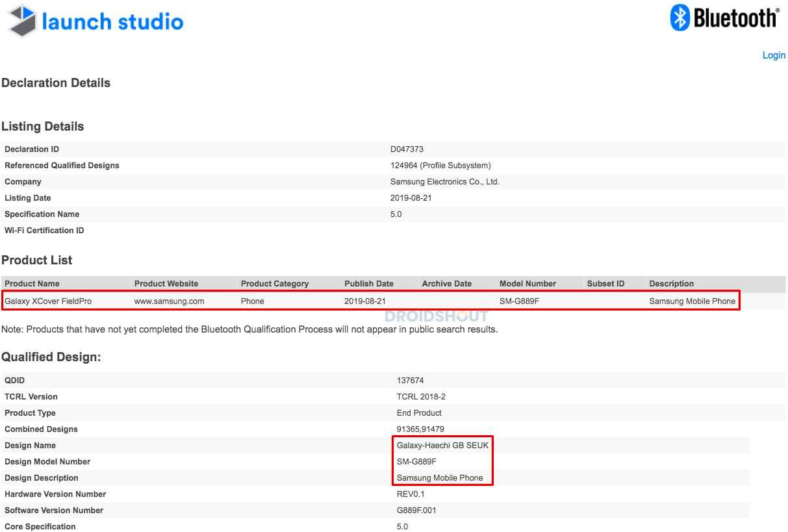Click the Declaration Details heading
Screen dimensions: 788x532
click(56, 82)
